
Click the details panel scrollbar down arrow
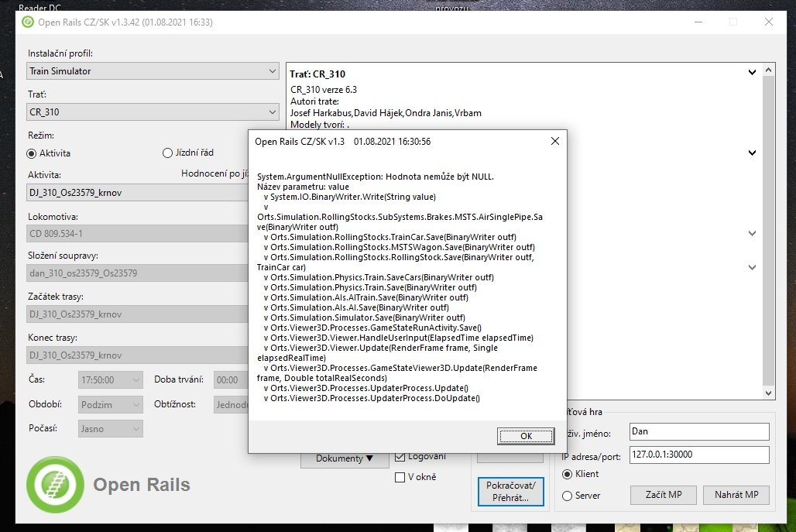[x=769, y=393]
